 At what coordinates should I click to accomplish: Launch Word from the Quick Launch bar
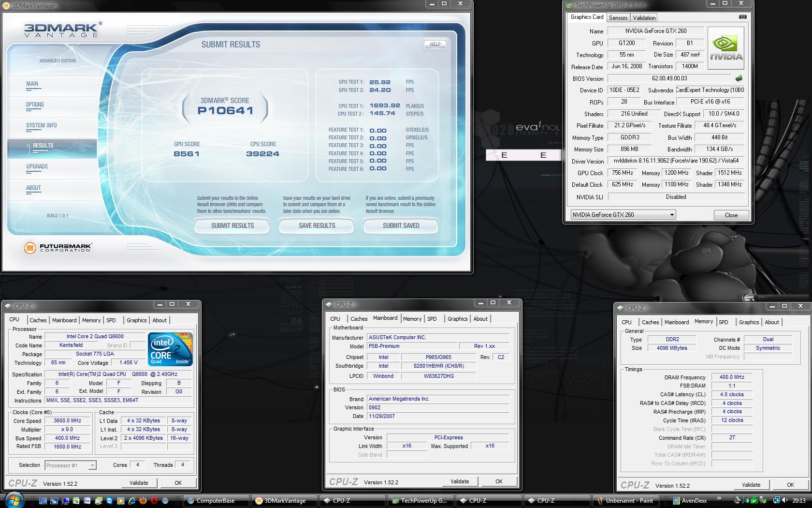(x=87, y=501)
